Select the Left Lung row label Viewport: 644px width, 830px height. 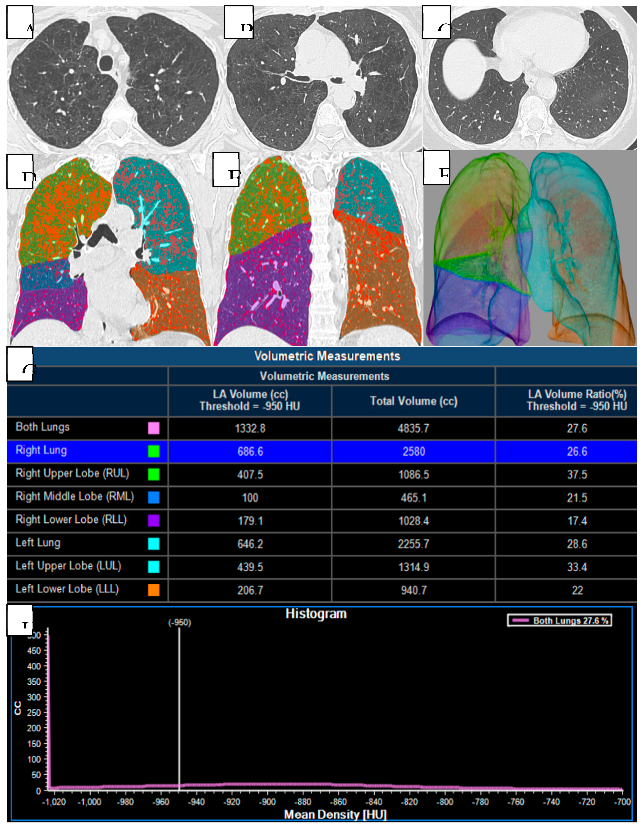coord(38,543)
